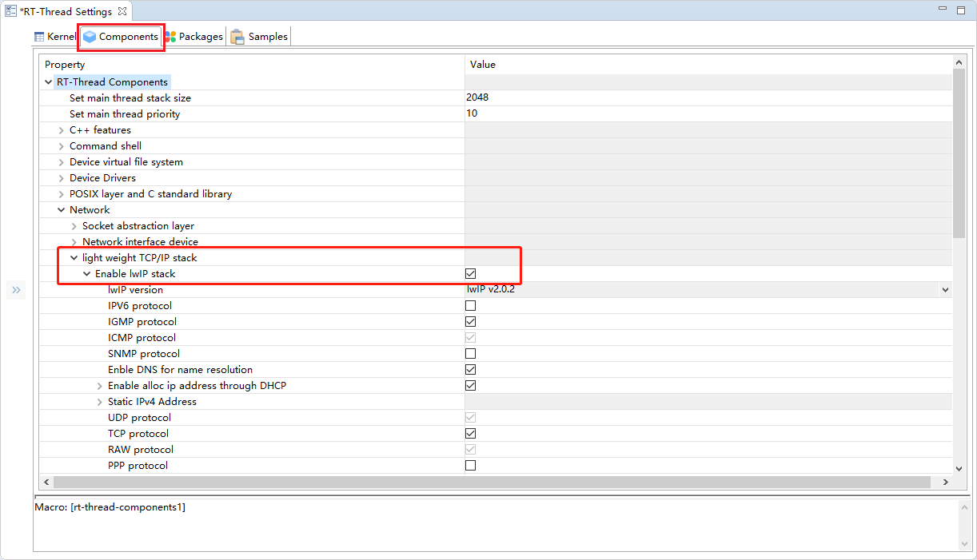Click the vertical scrollbar down arrow of property tree
Image resolution: width=977 pixels, height=560 pixels.
click(x=959, y=469)
